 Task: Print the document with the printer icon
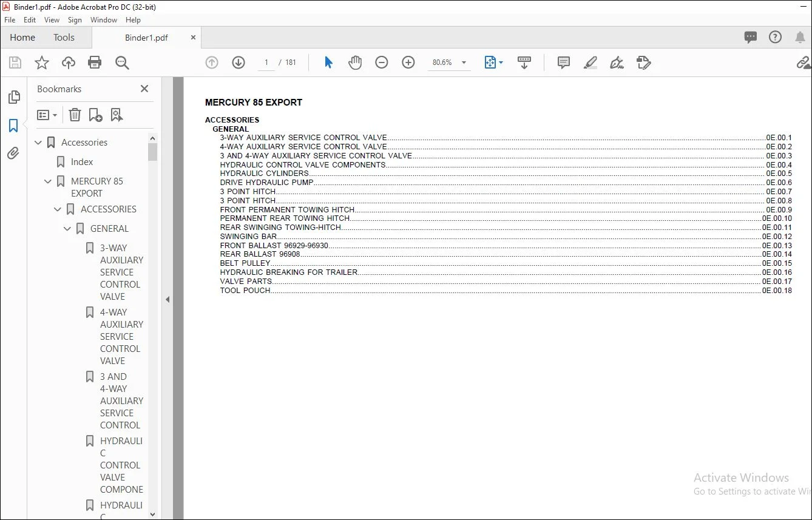95,62
